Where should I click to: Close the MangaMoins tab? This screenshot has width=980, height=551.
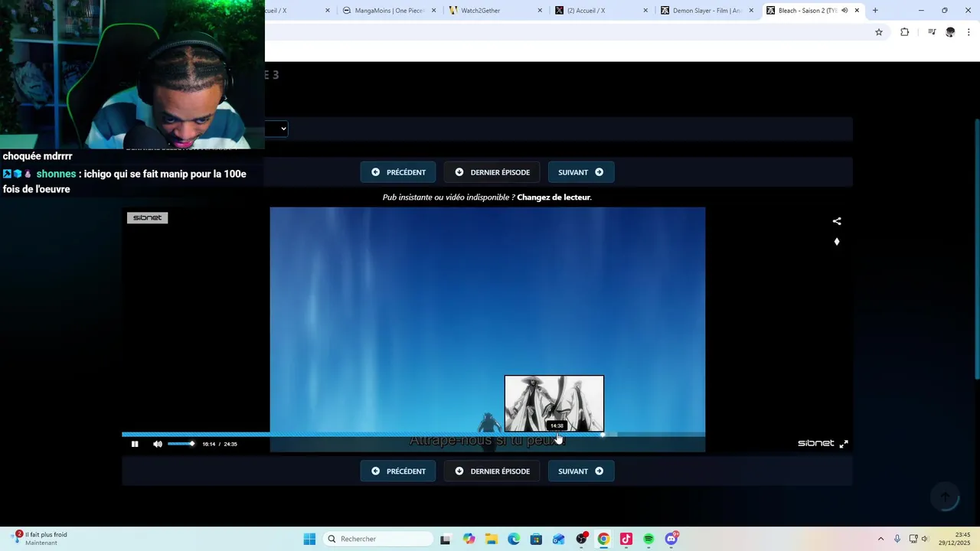[x=434, y=11]
